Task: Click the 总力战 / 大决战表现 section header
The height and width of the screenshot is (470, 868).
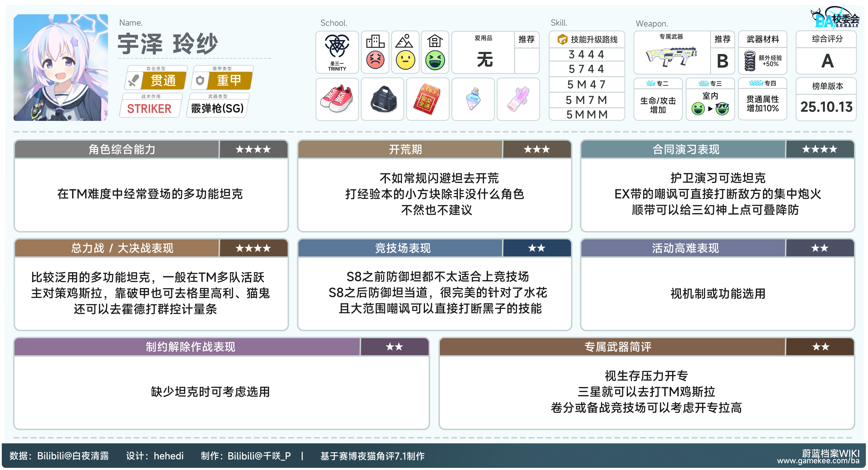Action: tap(122, 248)
